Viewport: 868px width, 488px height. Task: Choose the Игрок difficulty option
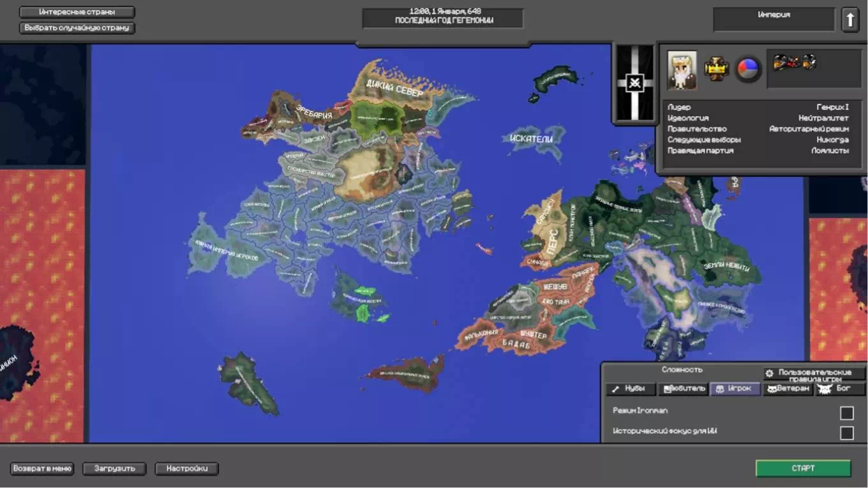735,388
